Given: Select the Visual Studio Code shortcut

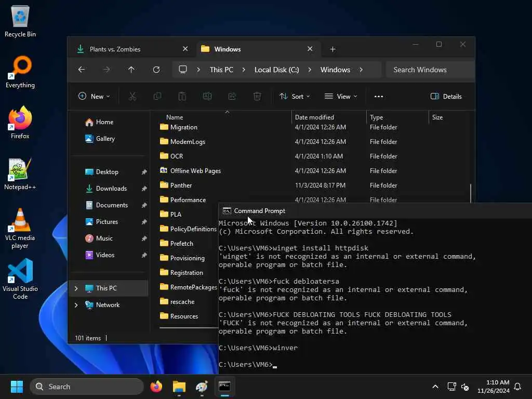Looking at the screenshot, I should tap(20, 279).
